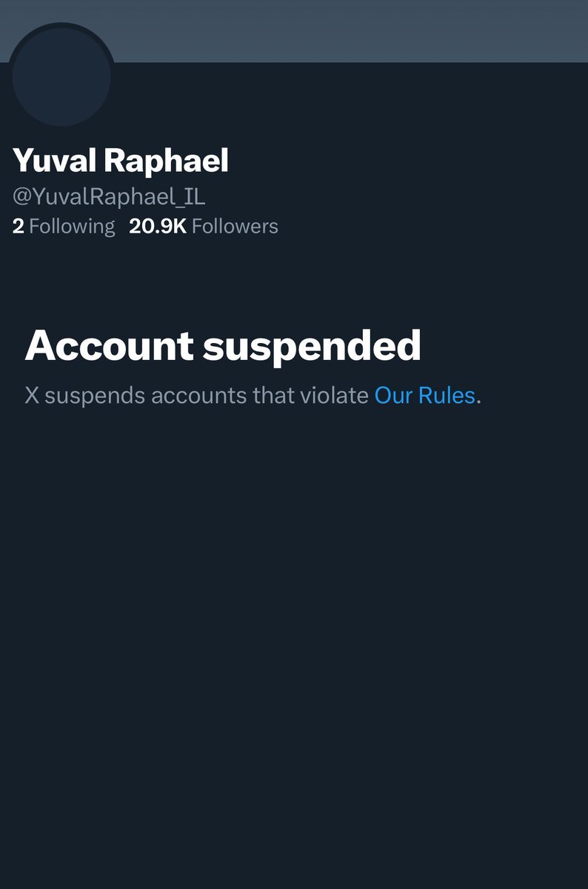Image resolution: width=588 pixels, height=889 pixels.
Task: Click the Account suspended heading
Action: tap(223, 344)
